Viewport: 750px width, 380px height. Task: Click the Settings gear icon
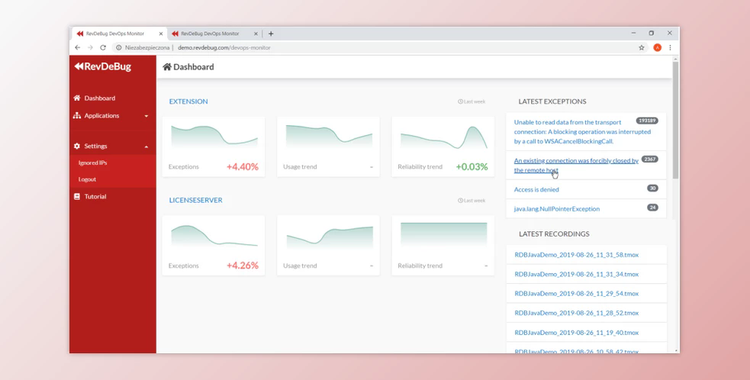77,146
